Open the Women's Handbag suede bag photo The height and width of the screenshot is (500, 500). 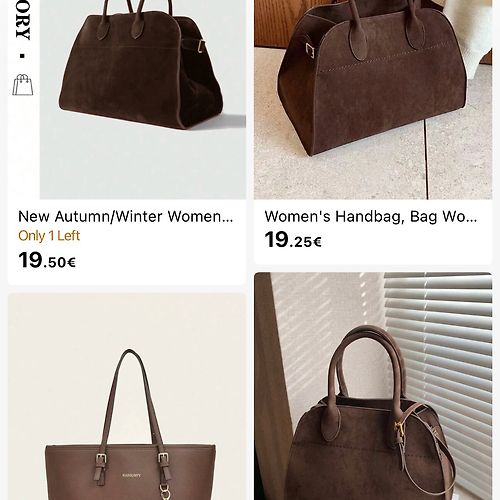[373, 100]
